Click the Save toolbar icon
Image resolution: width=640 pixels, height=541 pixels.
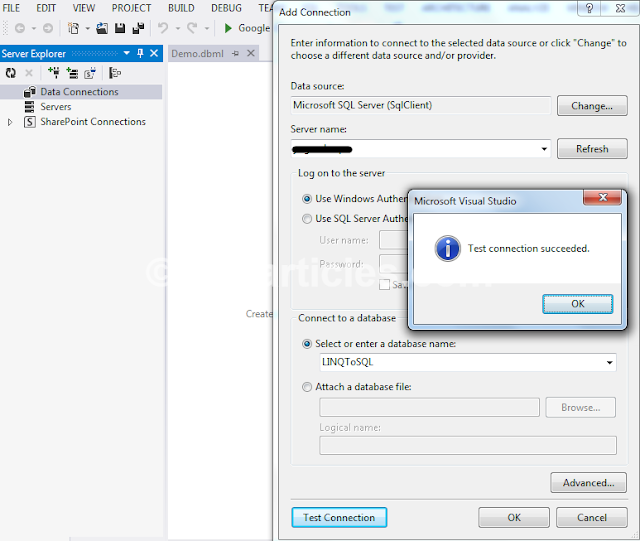(x=120, y=28)
